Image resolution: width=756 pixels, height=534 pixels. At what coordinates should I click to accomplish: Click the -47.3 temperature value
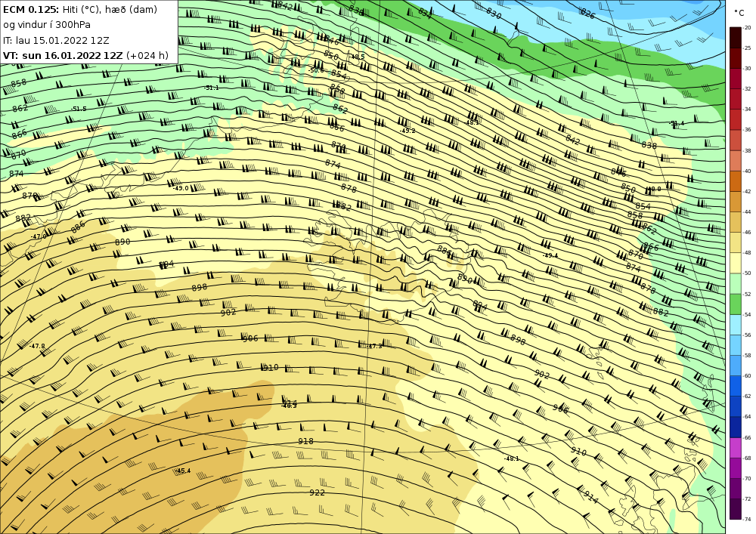point(374,346)
